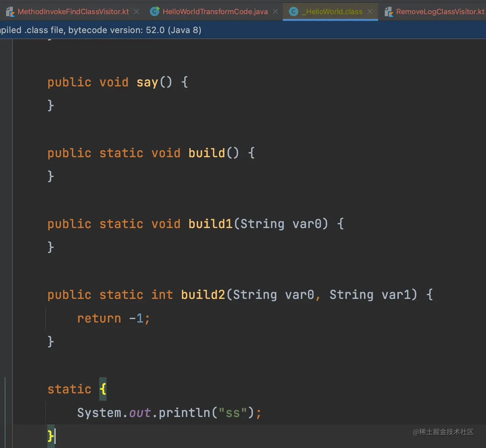The width and height of the screenshot is (486, 448).
Task: Switch to MethodInvokeFindClassVisitor.kt tab
Action: [x=73, y=11]
